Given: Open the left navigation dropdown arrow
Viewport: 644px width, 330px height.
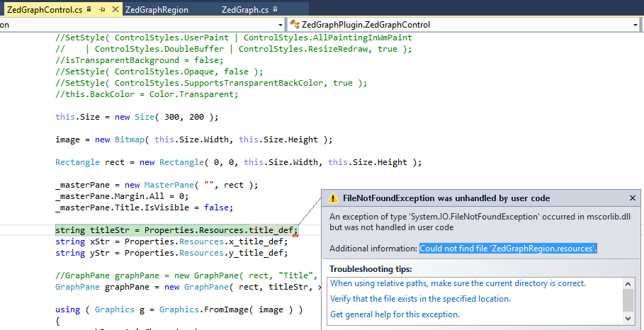Looking at the screenshot, I should point(280,25).
